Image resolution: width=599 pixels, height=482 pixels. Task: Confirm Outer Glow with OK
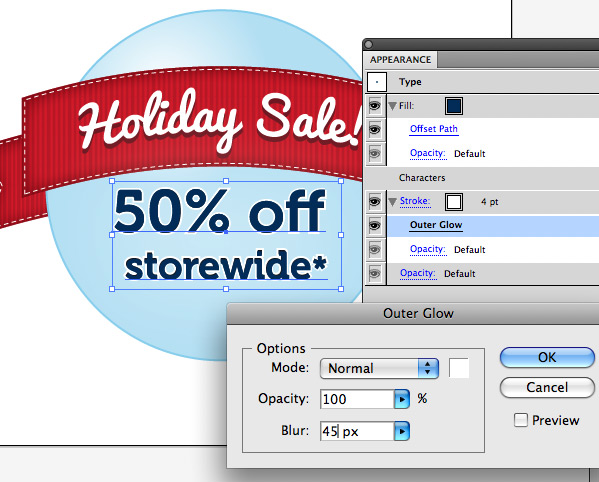547,357
